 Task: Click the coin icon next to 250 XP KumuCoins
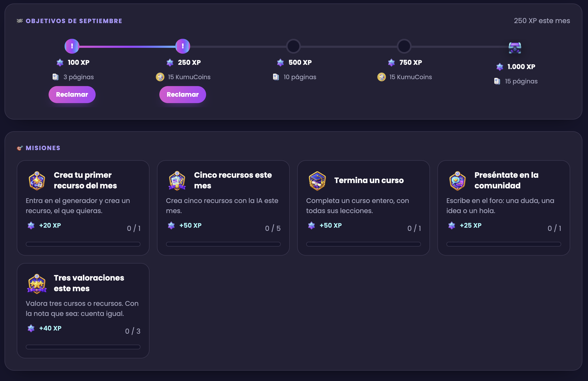[160, 77]
